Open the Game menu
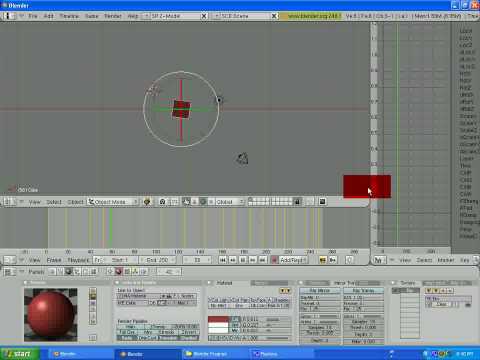The image size is (480, 360). [x=92, y=16]
